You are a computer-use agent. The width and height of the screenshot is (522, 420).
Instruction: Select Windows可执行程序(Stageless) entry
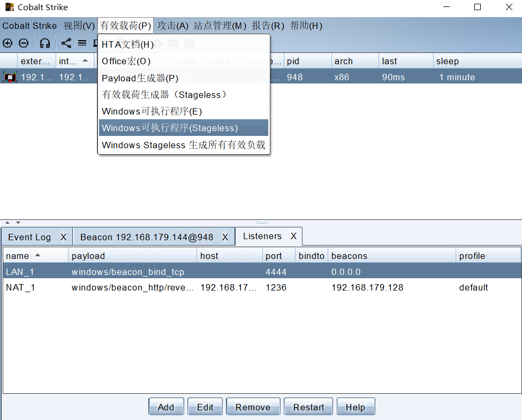pos(184,128)
